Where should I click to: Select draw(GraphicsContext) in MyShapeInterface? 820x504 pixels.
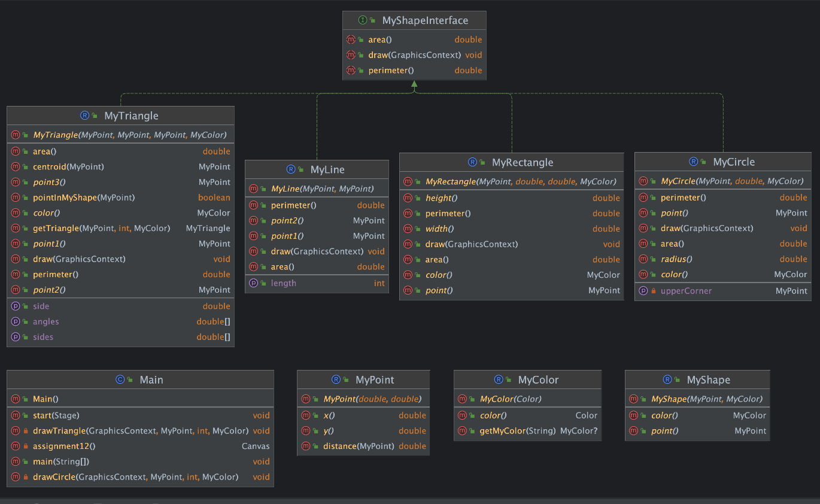point(414,55)
